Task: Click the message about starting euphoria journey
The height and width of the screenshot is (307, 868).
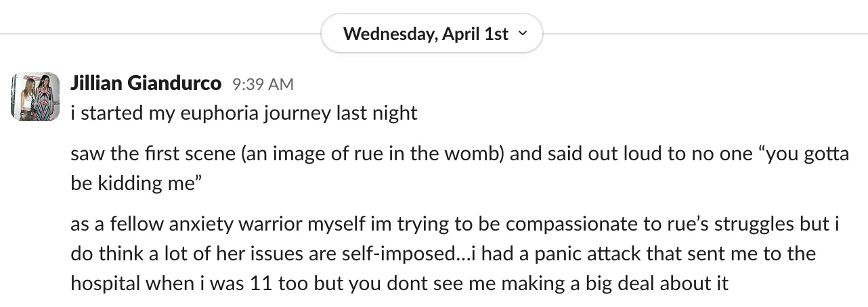Action: point(244,112)
